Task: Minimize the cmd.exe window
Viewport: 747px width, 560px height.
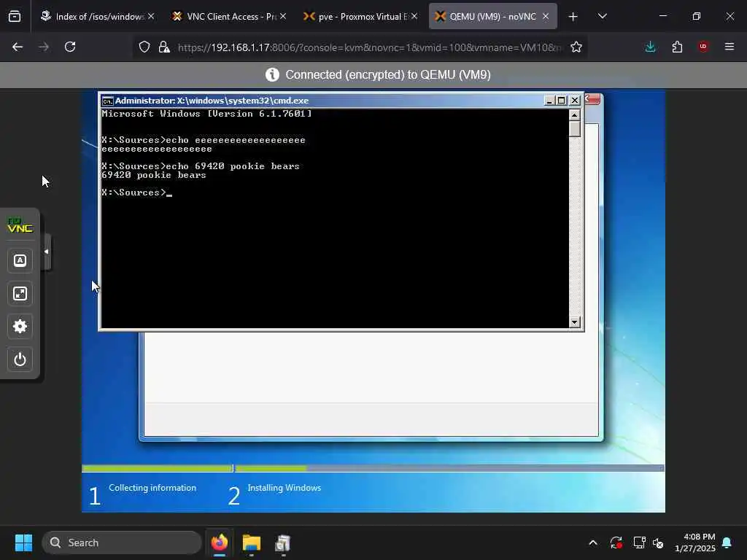Action: click(549, 101)
